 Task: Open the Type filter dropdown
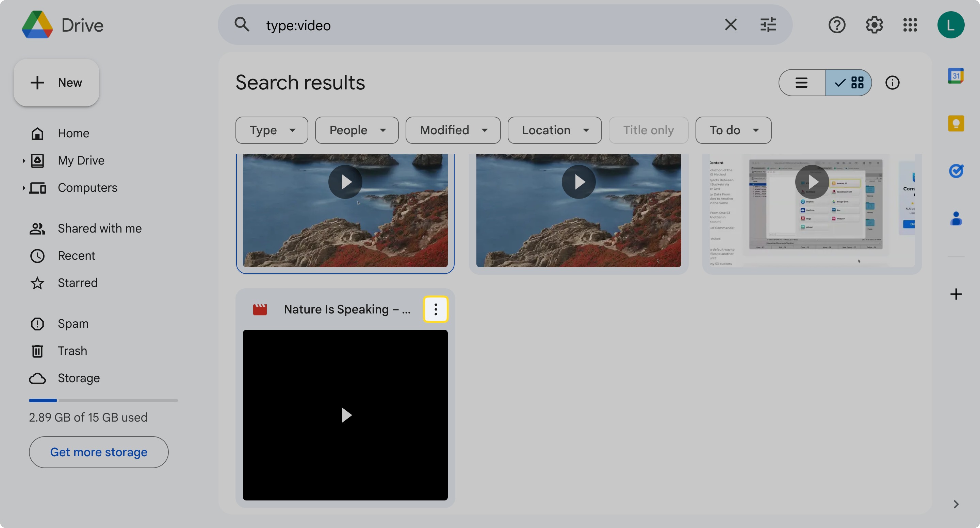[x=271, y=130]
